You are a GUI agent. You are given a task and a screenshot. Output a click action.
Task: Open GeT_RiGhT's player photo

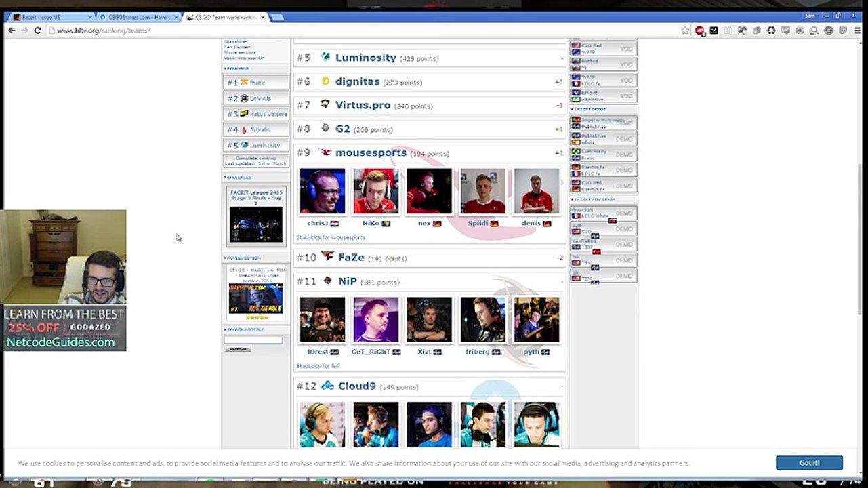point(376,319)
